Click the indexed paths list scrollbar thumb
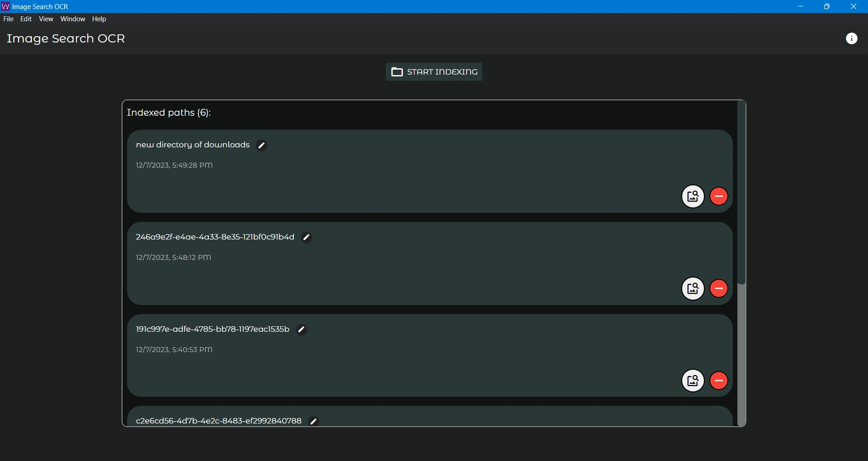Viewport: 868px width, 461px height. click(741, 193)
